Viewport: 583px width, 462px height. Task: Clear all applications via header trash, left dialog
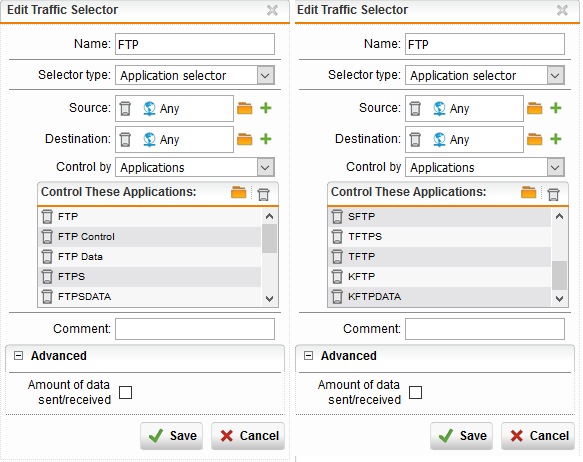pyautogui.click(x=264, y=194)
